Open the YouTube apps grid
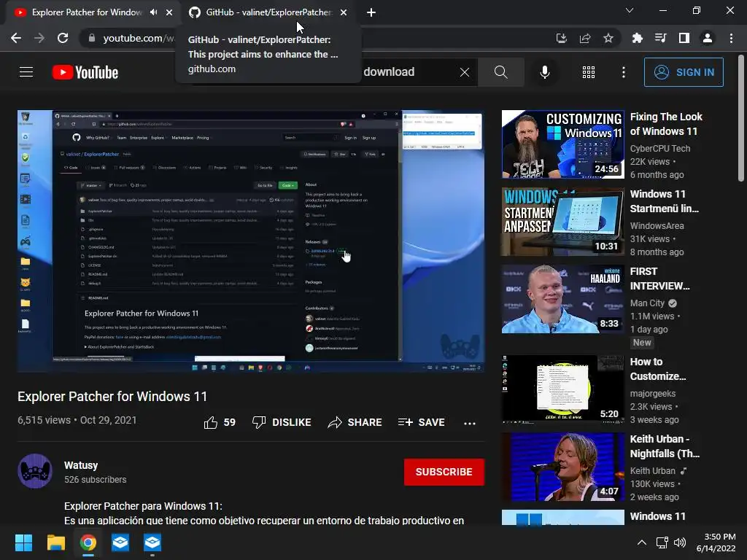Screen dimensions: 747x560 click(589, 72)
